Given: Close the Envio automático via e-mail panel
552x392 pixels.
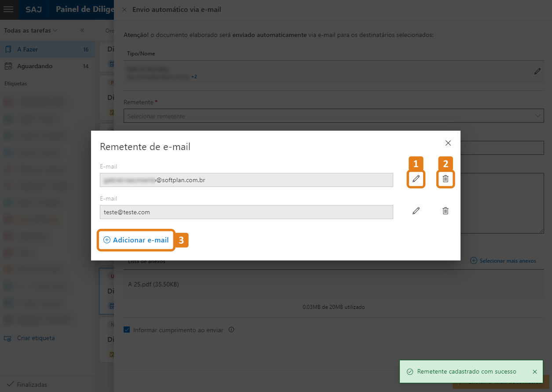Looking at the screenshot, I should point(124,10).
